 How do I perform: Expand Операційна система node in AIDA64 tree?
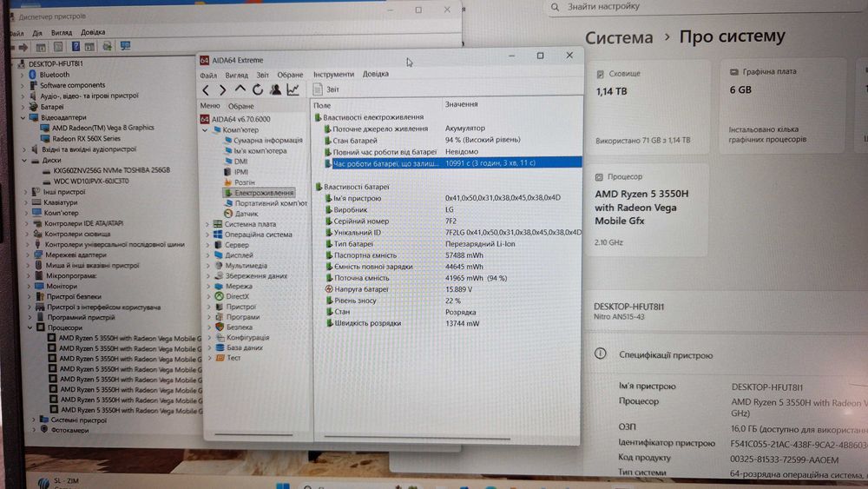208,235
